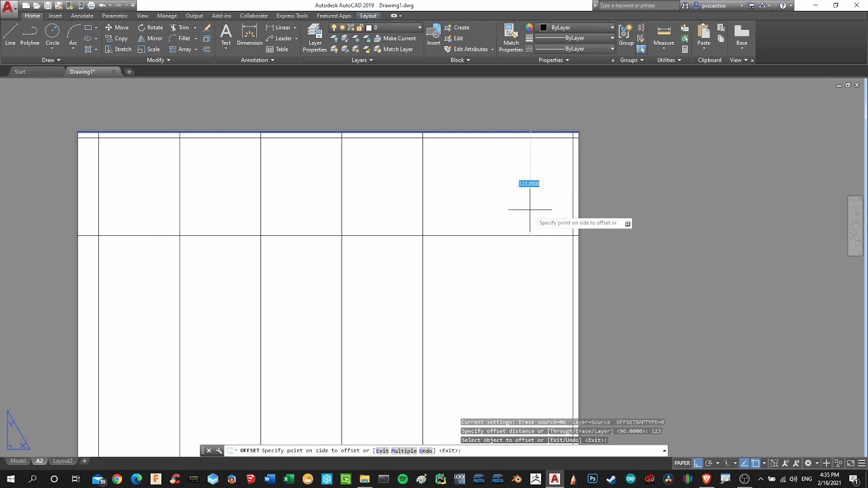Toggle object snap tracking in status bar
868x488 pixels.
tap(744, 463)
